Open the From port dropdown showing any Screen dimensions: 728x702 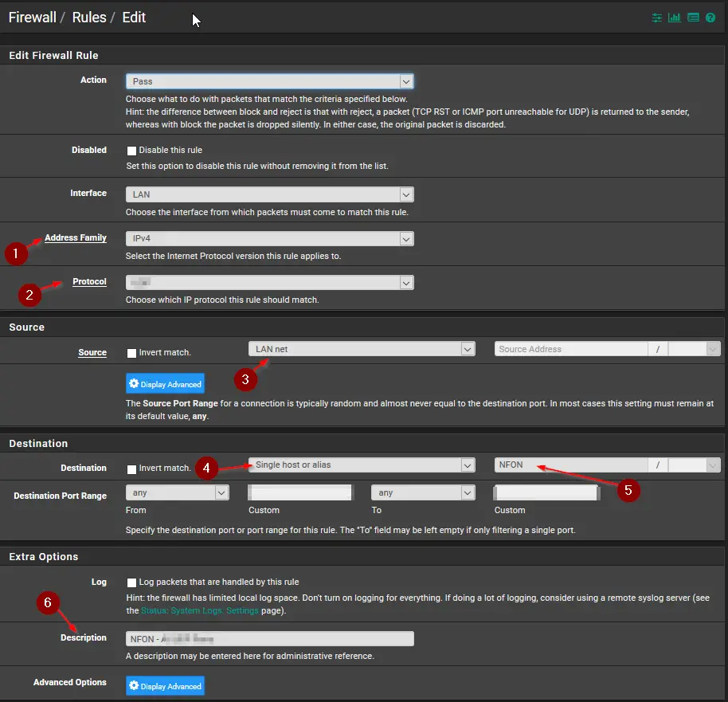(178, 492)
